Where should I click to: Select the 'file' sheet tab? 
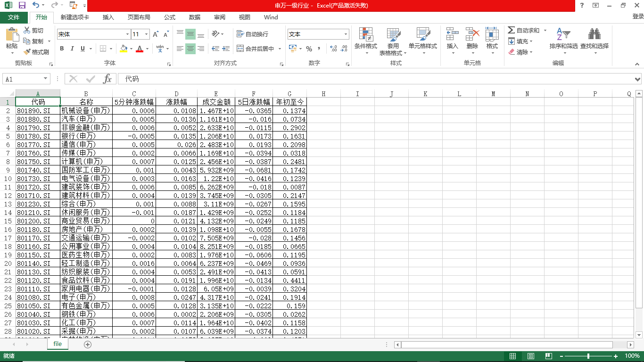[x=58, y=344]
